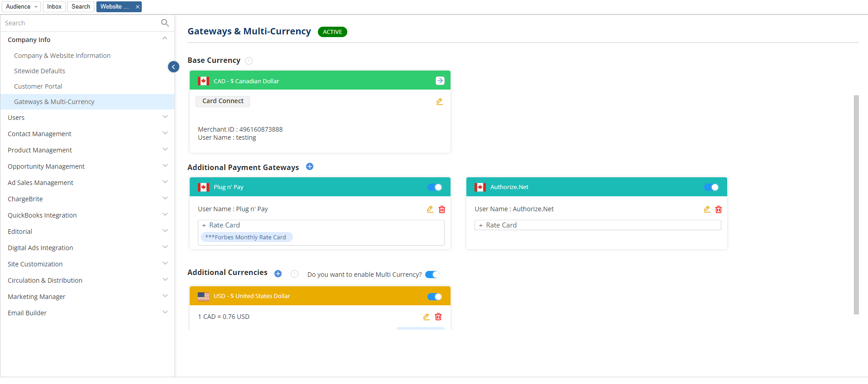Expand Marketing Manager section
This screenshot has width=868, height=384.
[x=165, y=296]
